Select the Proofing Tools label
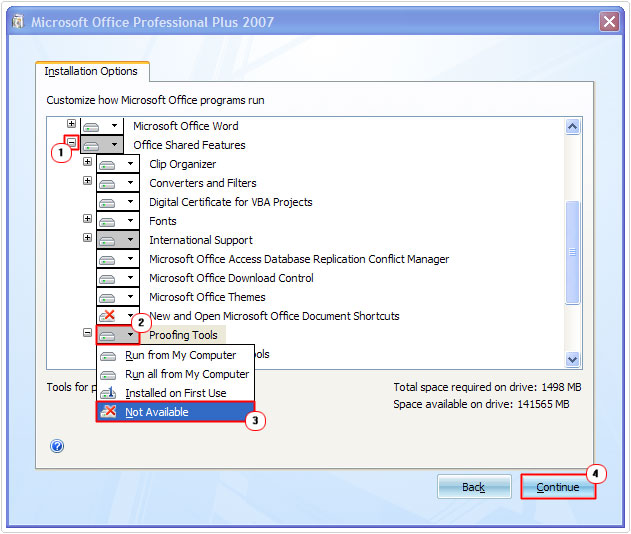The image size is (631, 534). tap(183, 335)
